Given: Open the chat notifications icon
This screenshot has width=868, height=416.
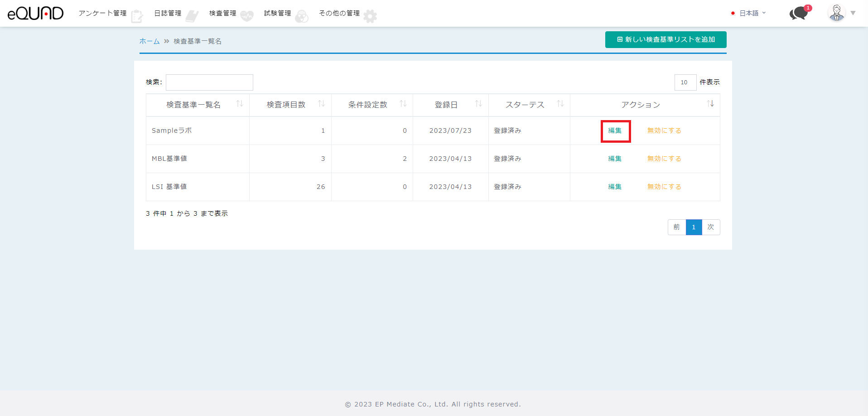Looking at the screenshot, I should click(799, 13).
